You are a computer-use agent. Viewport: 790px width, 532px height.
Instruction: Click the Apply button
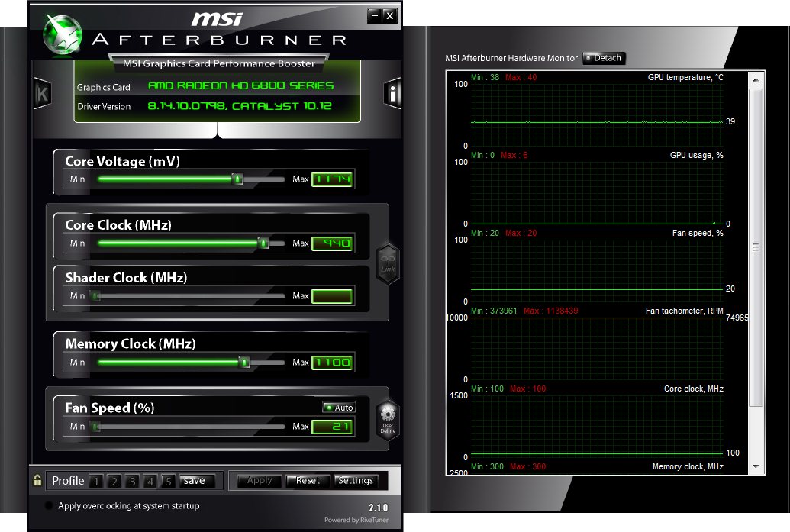[260, 481]
